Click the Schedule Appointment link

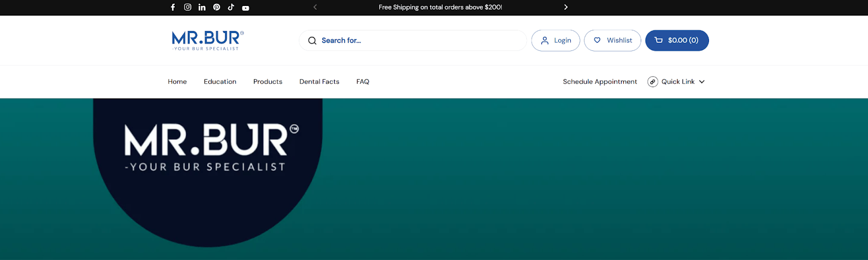[599, 82]
